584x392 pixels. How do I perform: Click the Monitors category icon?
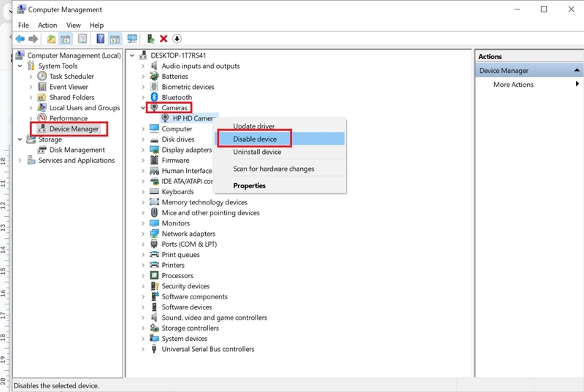[154, 223]
